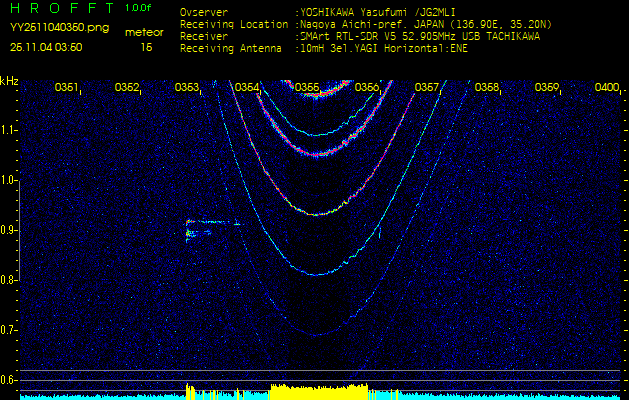This screenshot has width=629, height=400.
Task: Click the 1.1 kHz axis label
Action: (x=9, y=130)
